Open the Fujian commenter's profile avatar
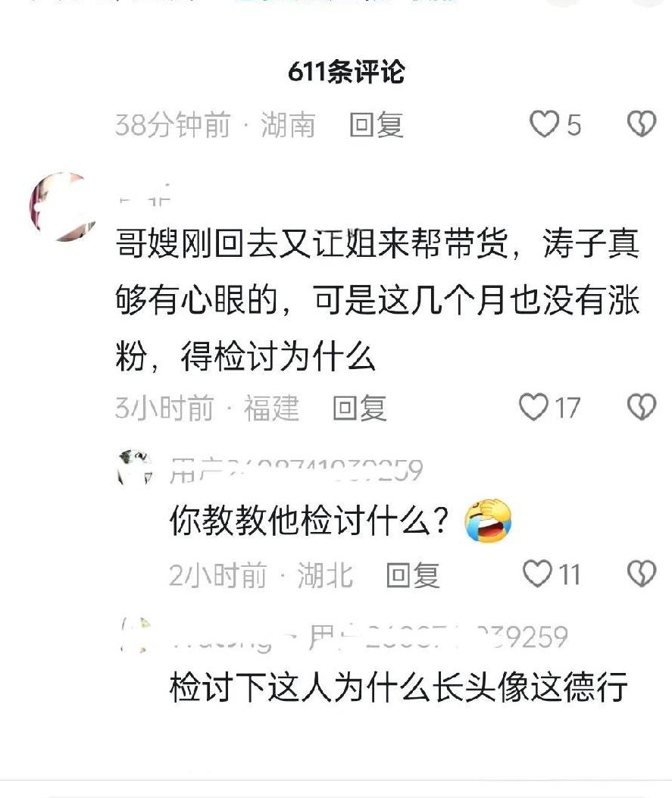This screenshot has height=798, width=672. [x=64, y=206]
